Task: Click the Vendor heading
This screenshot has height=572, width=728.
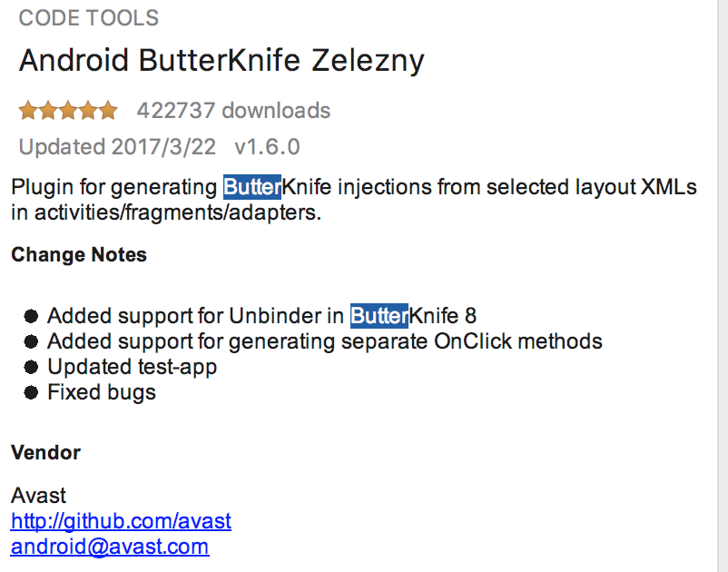Action: point(45,453)
